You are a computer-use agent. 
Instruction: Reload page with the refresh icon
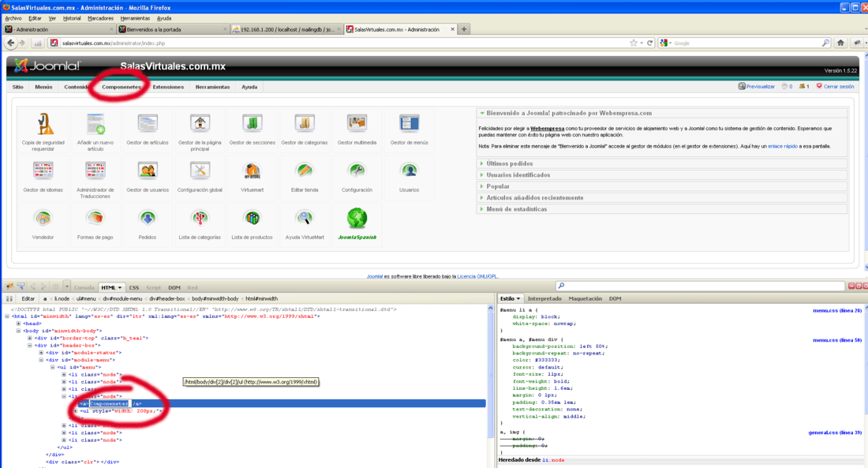click(x=650, y=43)
